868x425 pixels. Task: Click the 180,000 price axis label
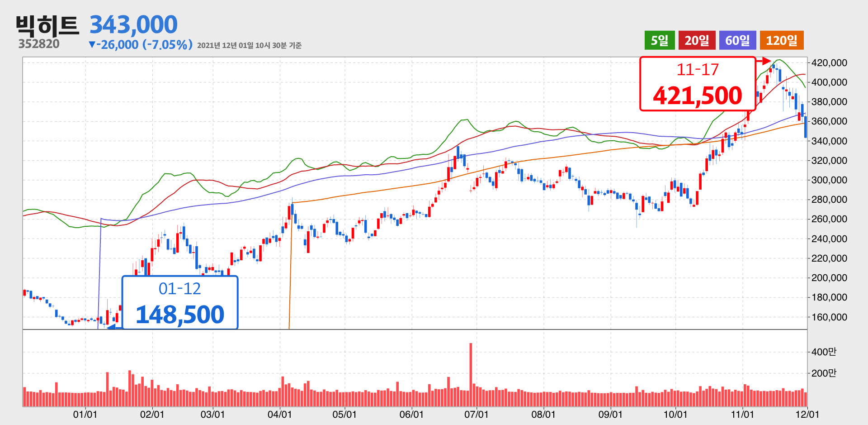[829, 297]
